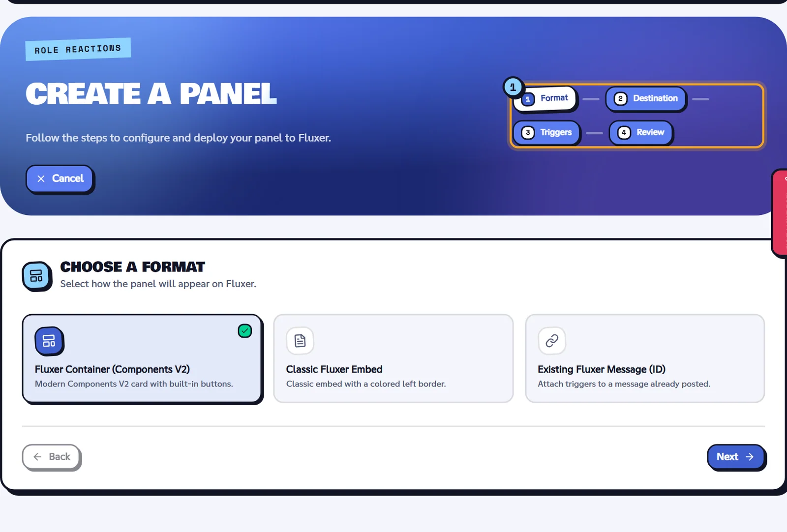
Task: Go to the Format step
Action: (545, 98)
